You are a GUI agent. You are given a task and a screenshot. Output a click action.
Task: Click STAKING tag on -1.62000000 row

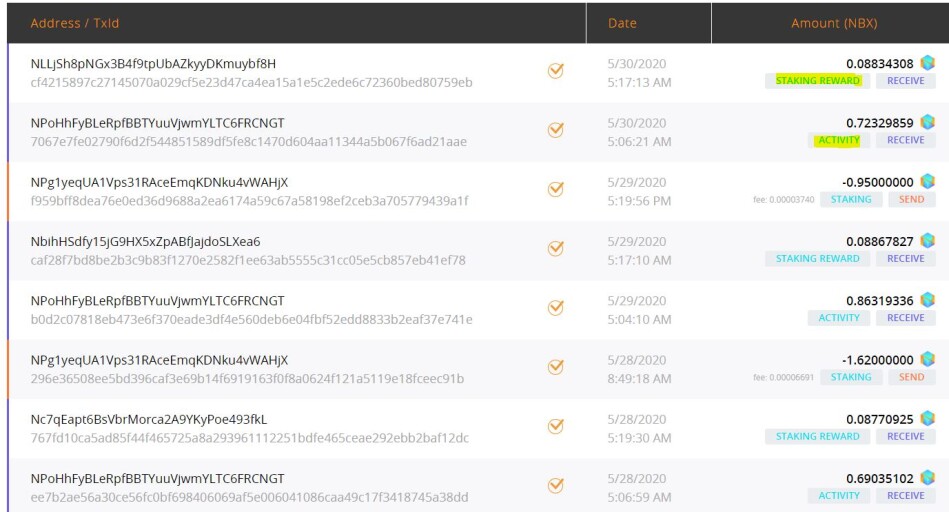point(851,377)
